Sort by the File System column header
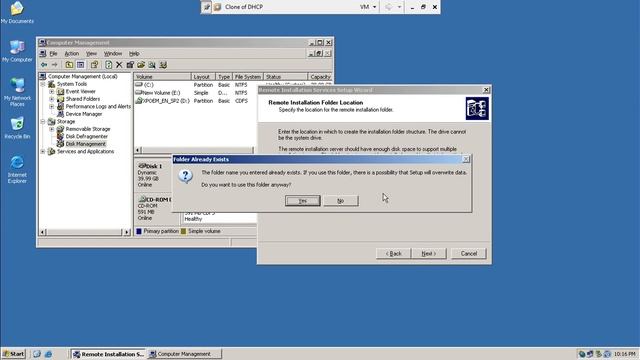 coord(248,77)
